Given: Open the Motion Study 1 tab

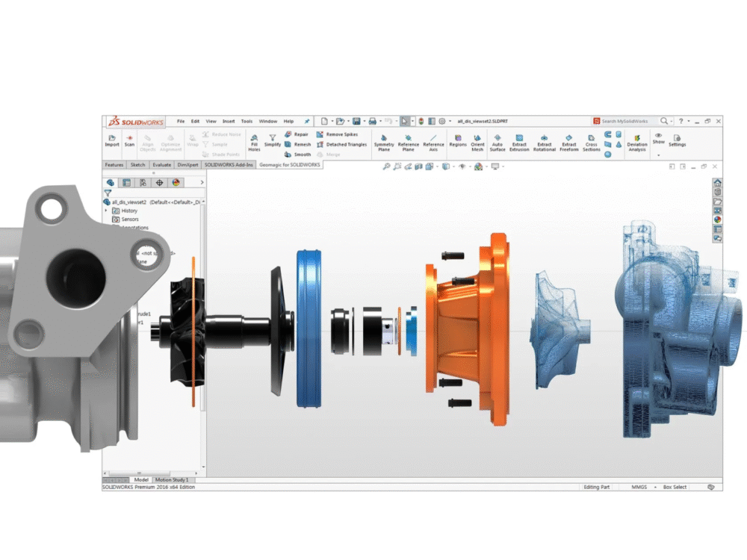Looking at the screenshot, I should (x=172, y=480).
